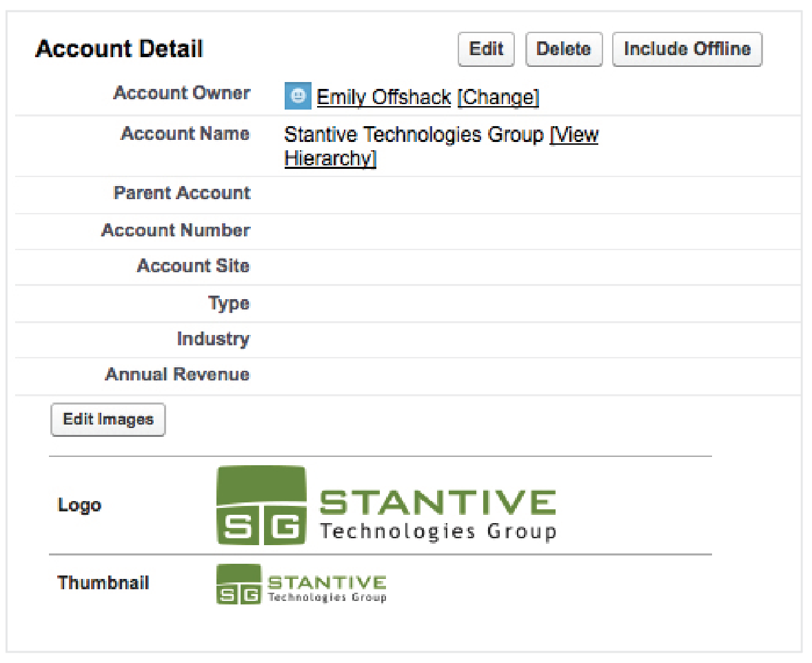Open the Emily Offshack owner link
Image resolution: width=812 pixels, height=663 pixels.
(383, 97)
